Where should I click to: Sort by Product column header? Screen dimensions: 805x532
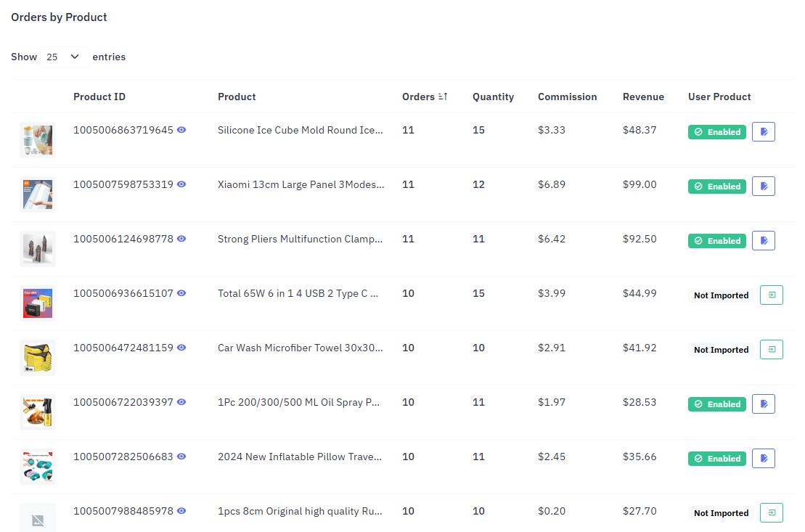[x=237, y=97]
